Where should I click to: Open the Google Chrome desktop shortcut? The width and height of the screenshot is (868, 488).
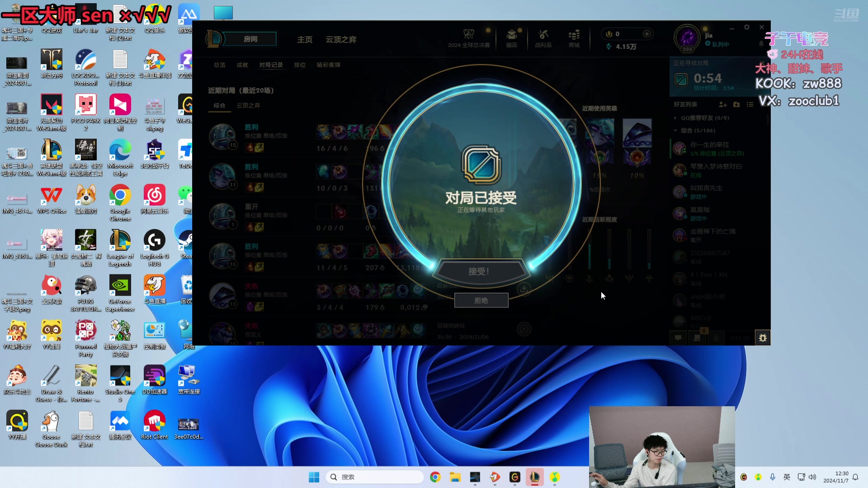point(120,202)
